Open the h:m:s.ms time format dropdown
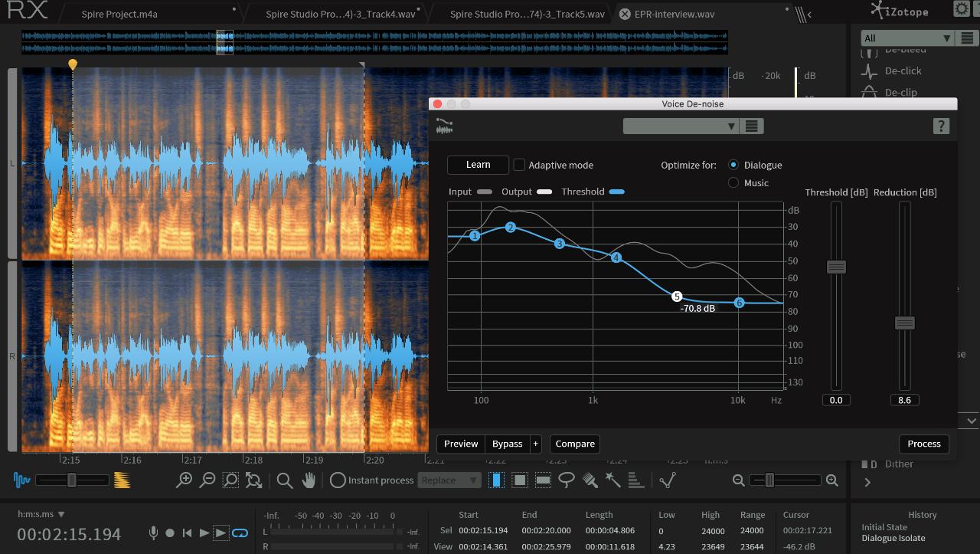The height and width of the screenshot is (554, 980). click(x=41, y=514)
